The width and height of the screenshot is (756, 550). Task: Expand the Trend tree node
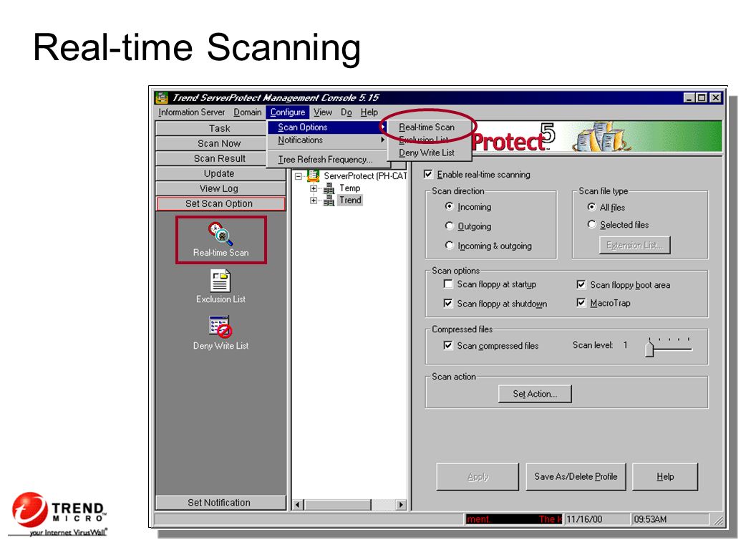pos(314,201)
